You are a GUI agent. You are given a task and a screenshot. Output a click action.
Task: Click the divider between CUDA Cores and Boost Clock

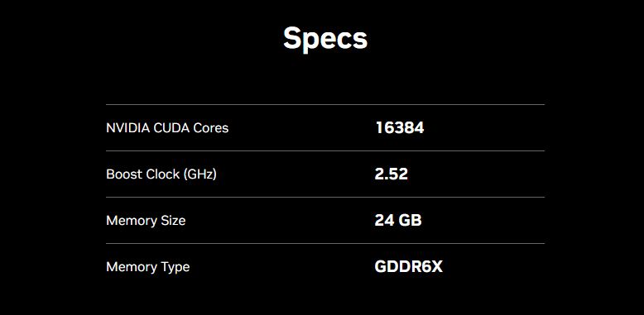point(325,151)
